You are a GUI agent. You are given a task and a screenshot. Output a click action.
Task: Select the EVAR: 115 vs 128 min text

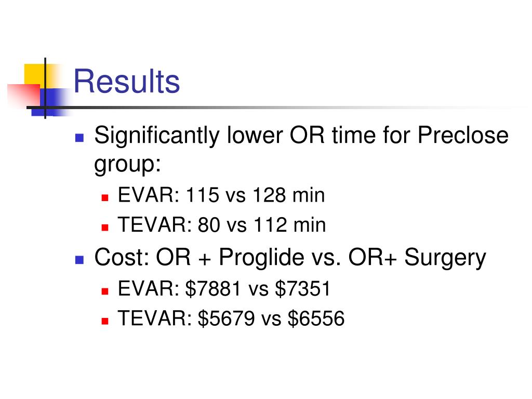coord(221,195)
